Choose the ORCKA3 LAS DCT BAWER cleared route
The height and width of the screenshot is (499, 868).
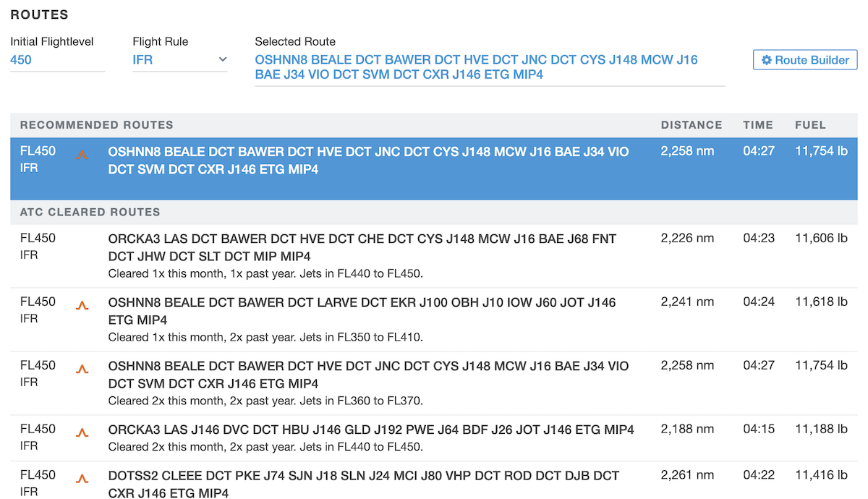point(362,247)
